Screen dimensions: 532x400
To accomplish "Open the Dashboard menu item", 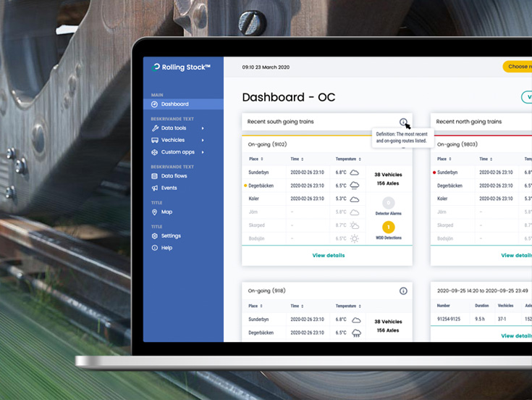I will tap(183, 104).
